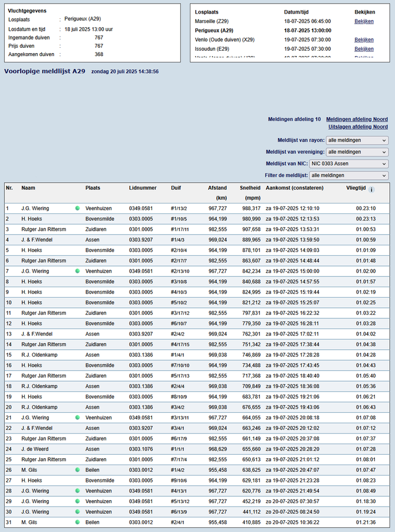Open Bekijken link for Issoudun (E29)

click(364, 49)
